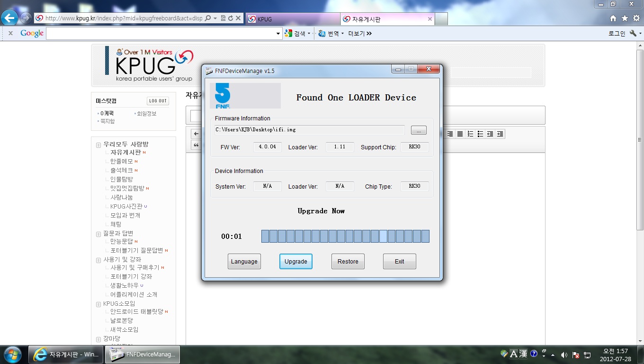The width and height of the screenshot is (644, 364).
Task: Open the Google toolbar search box dropdown
Action: click(278, 34)
